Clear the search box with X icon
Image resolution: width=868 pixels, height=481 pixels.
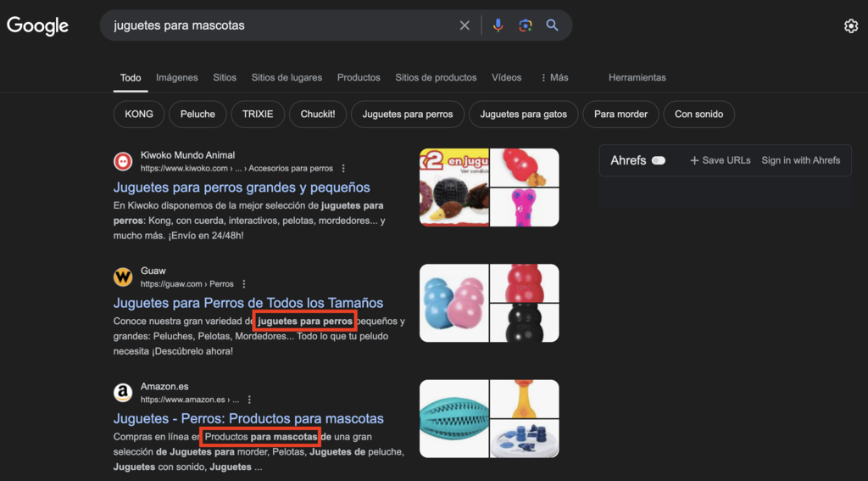click(x=465, y=25)
